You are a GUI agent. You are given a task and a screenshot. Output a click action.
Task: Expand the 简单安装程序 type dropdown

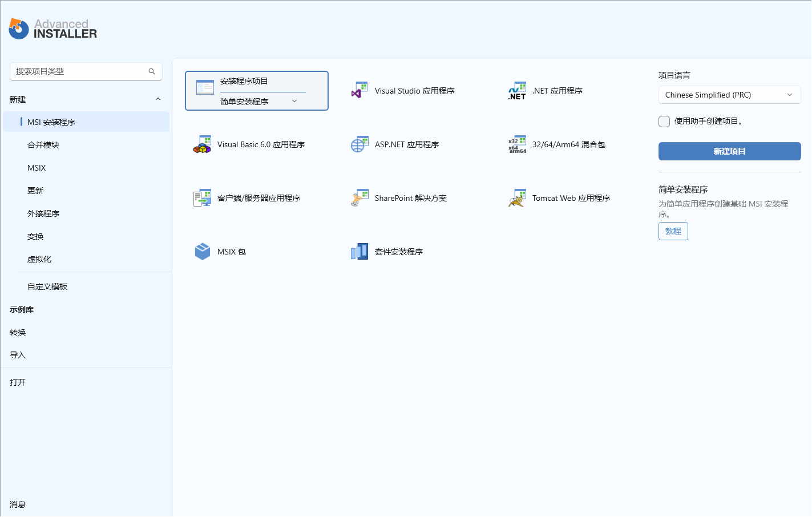(262, 101)
